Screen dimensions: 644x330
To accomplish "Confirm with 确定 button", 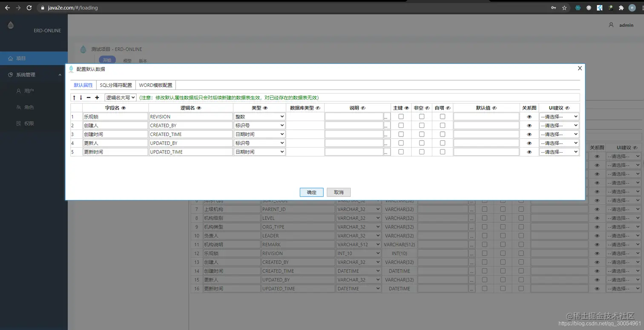I will click(x=311, y=192).
